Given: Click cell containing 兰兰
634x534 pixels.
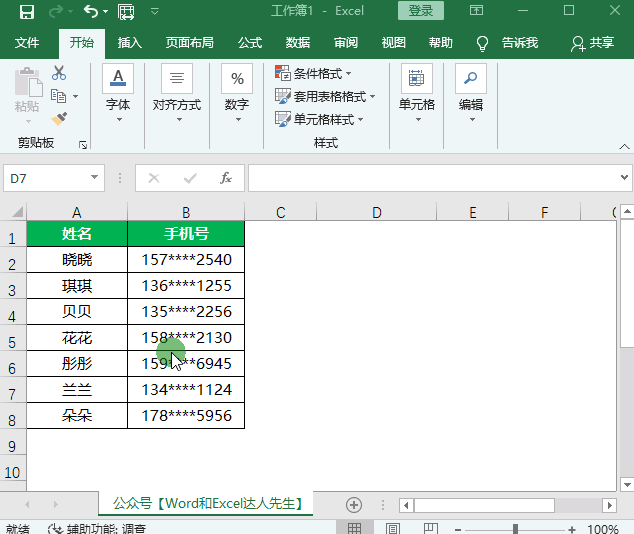Looking at the screenshot, I should [77, 390].
